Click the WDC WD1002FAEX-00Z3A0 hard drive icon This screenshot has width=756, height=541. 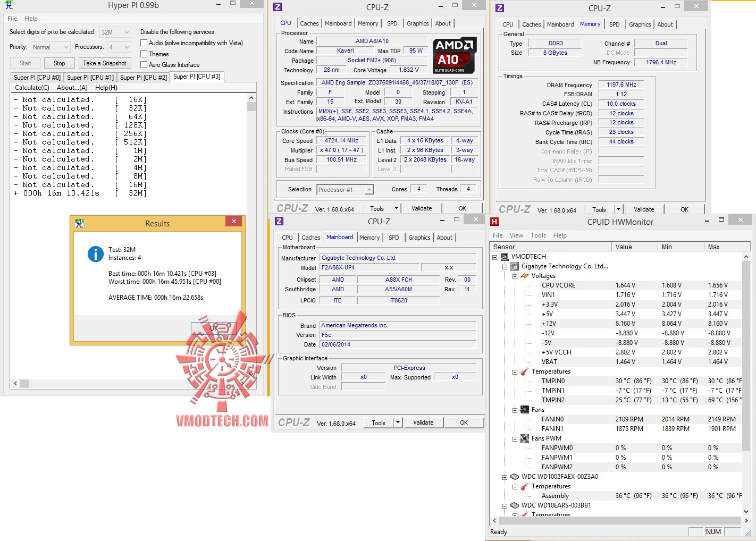(515, 477)
